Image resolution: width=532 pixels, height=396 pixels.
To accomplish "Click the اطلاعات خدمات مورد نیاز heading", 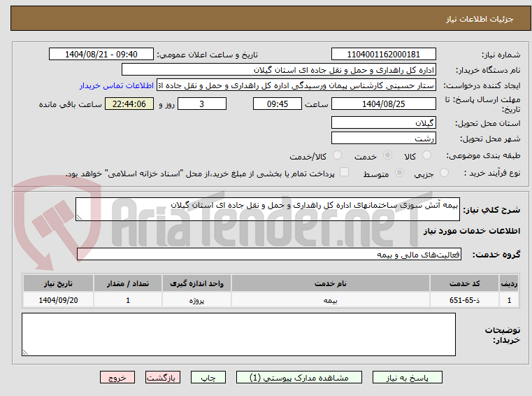I will tap(472, 232).
